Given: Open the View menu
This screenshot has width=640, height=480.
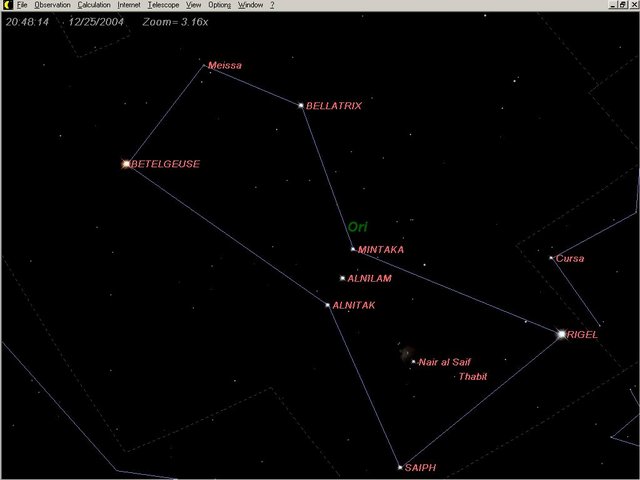Looking at the screenshot, I should click(193, 5).
